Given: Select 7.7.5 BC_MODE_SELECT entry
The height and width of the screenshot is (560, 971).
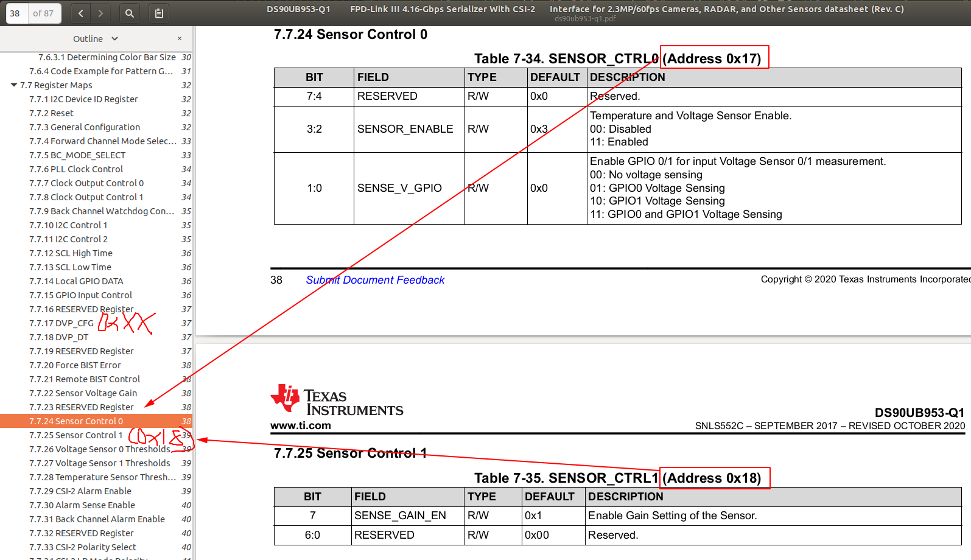Looking at the screenshot, I should pos(77,155).
